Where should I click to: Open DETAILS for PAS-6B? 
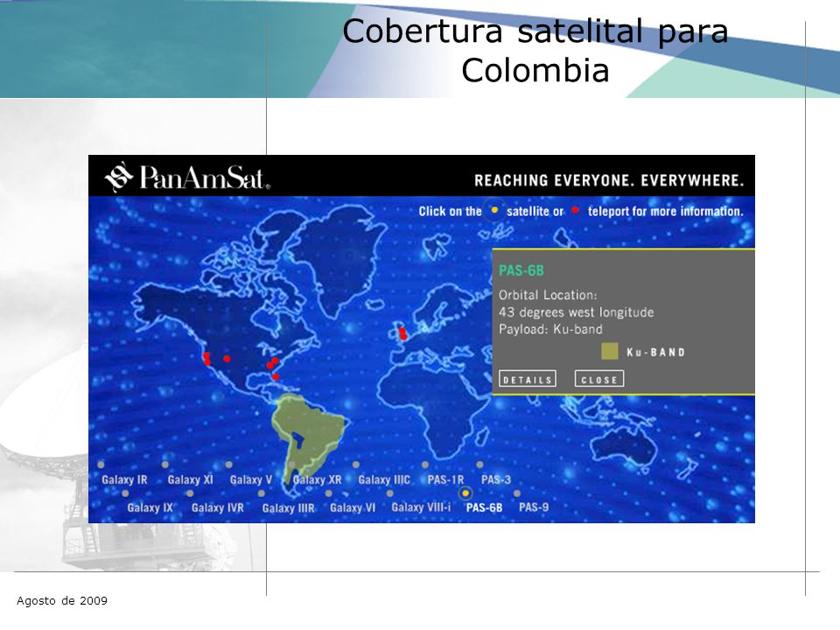527,379
